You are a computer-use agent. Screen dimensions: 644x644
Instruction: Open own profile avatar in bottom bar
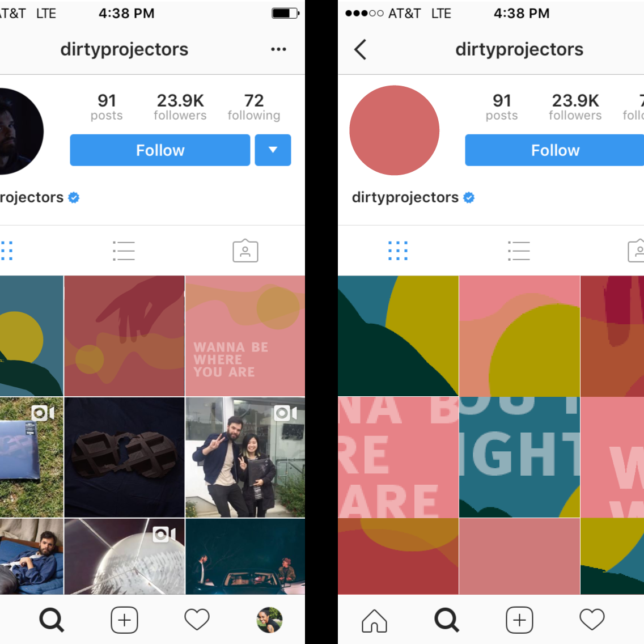[269, 620]
